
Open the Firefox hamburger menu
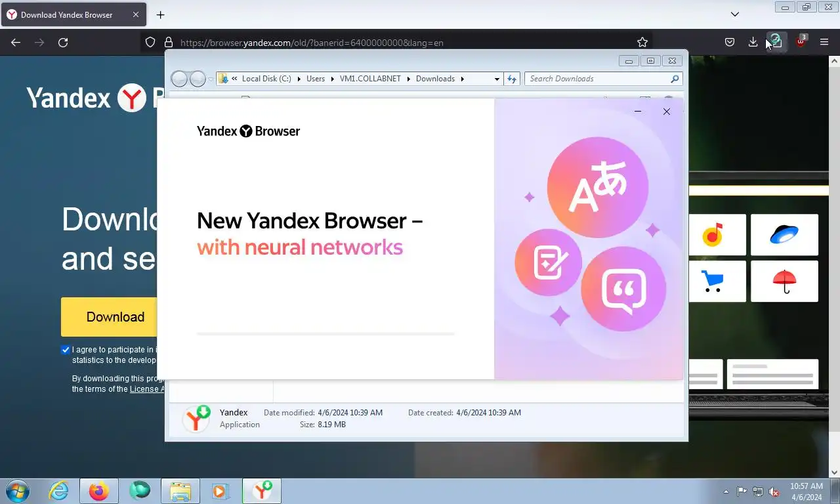click(x=824, y=42)
